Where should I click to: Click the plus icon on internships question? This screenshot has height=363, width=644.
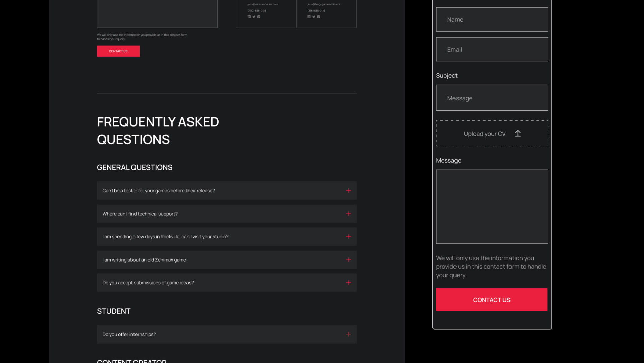348,334
